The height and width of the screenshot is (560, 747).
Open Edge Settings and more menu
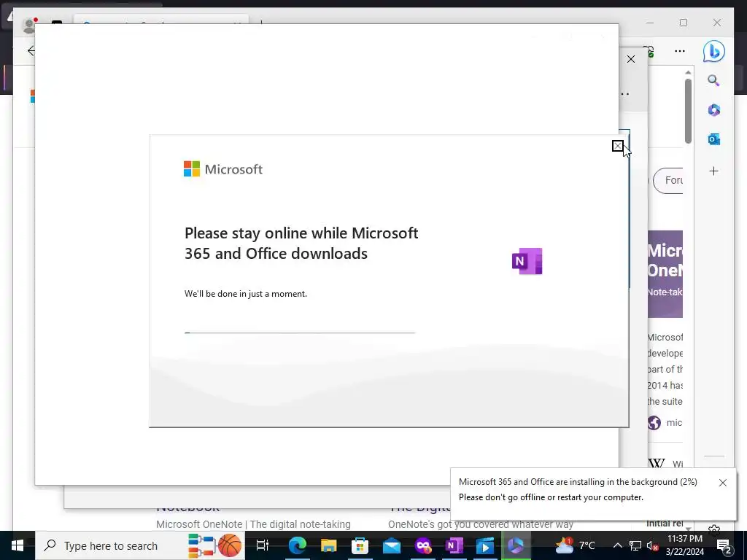point(680,51)
